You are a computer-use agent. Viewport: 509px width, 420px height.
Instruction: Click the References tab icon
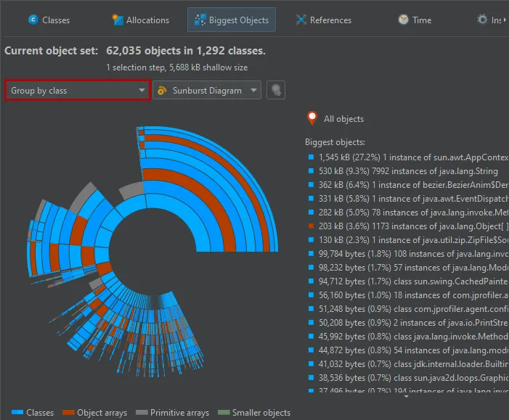pos(301,20)
